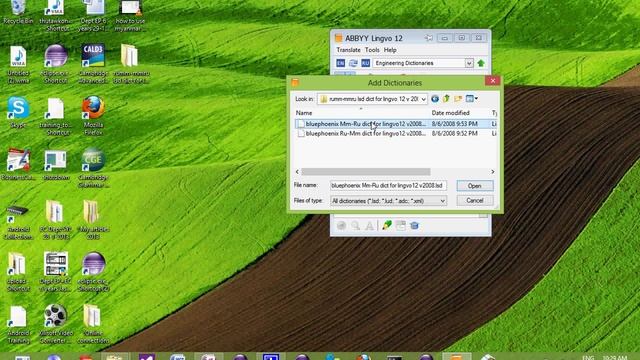640x360 pixels.
Task: Sort files by the Name column
Action: (304, 113)
